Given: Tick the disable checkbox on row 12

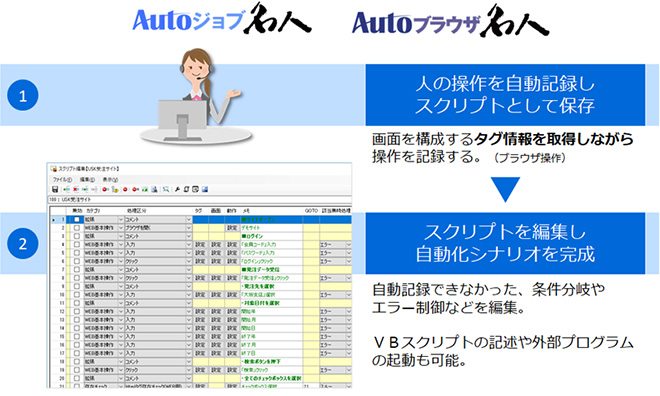Looking at the screenshot, I should click(77, 311).
